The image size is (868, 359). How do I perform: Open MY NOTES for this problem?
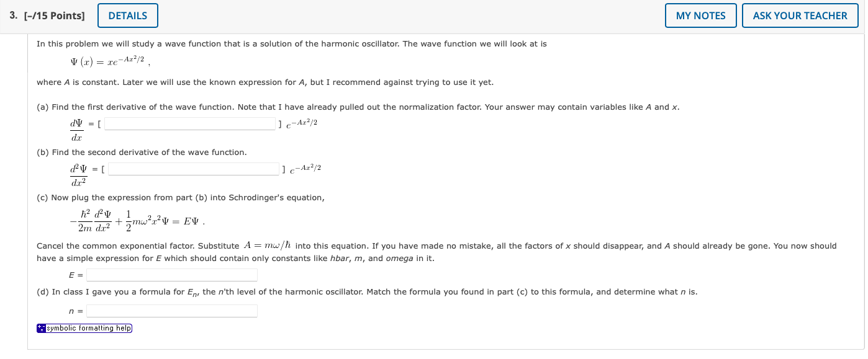pos(700,16)
